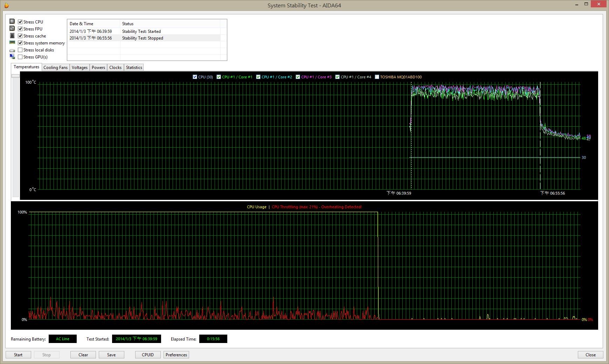The height and width of the screenshot is (364, 609).
Task: Click the Status column header
Action: pos(170,23)
